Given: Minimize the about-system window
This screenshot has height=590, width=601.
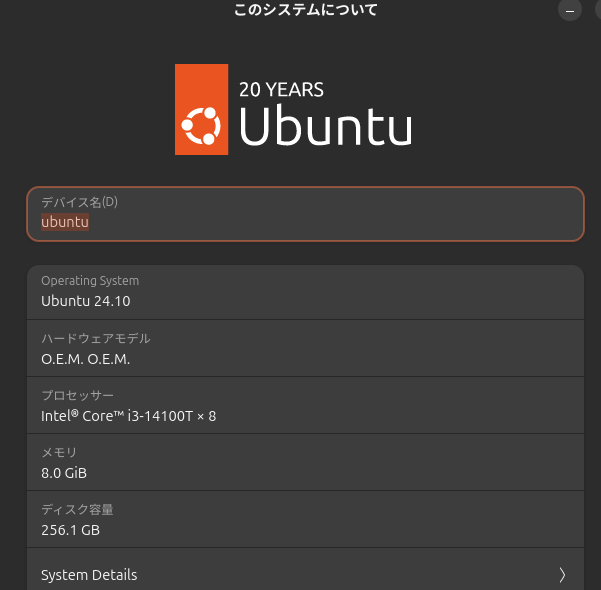Looking at the screenshot, I should tap(569, 10).
